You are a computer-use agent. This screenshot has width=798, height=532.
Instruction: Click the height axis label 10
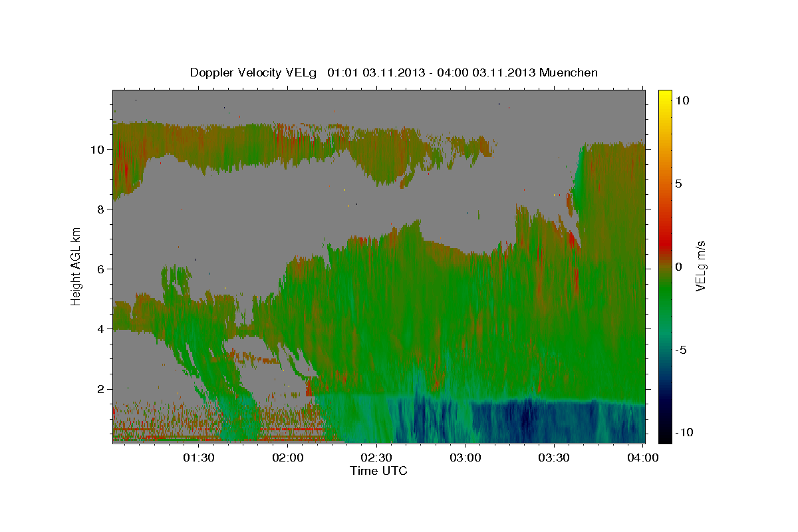[x=98, y=150]
